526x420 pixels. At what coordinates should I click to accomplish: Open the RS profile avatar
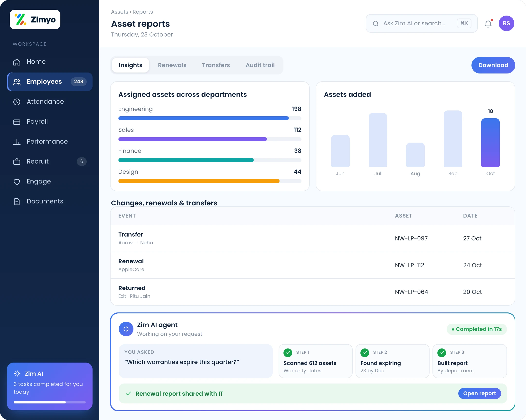click(506, 23)
